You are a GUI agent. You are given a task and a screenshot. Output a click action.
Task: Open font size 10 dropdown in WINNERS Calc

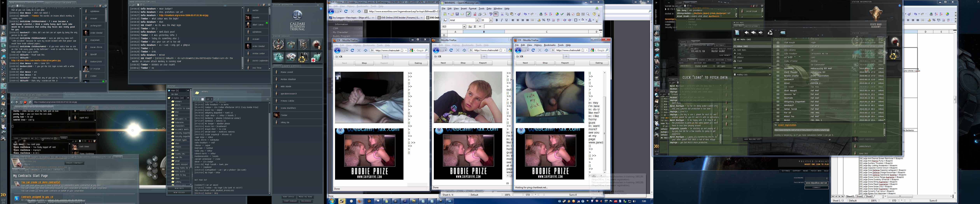click(x=491, y=21)
